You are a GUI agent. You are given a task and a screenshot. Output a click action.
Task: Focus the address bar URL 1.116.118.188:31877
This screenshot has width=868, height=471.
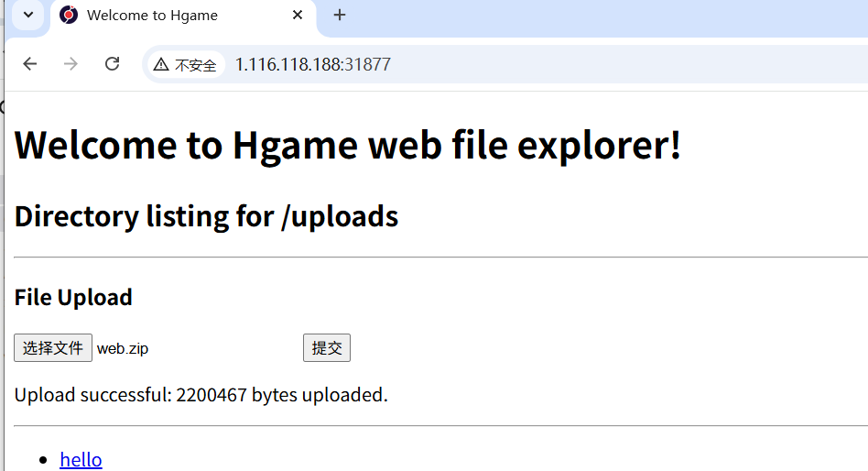pyautogui.click(x=313, y=64)
